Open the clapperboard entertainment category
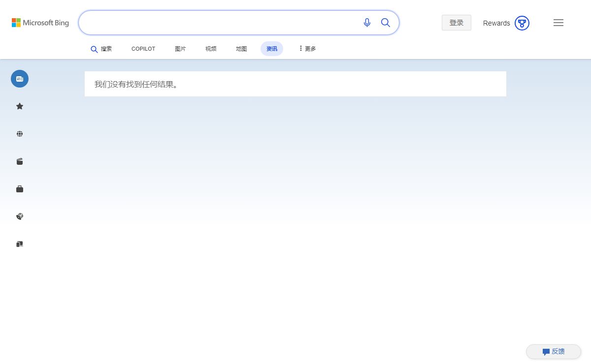This screenshot has height=364, width=591. 20,161
